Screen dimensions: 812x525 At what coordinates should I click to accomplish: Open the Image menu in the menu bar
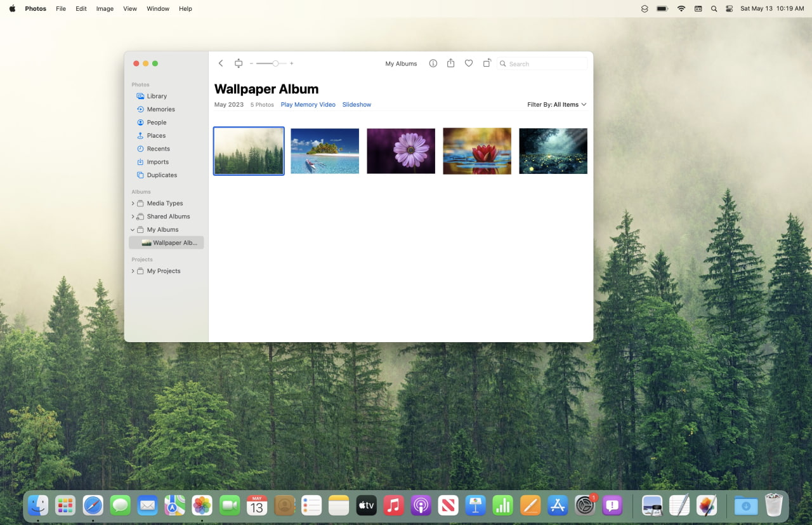tap(105, 8)
